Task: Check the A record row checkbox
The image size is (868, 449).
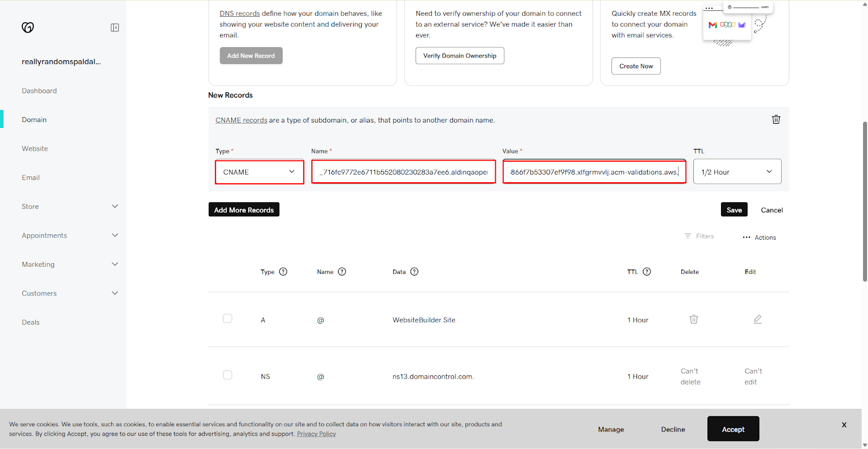Action: coord(227,319)
